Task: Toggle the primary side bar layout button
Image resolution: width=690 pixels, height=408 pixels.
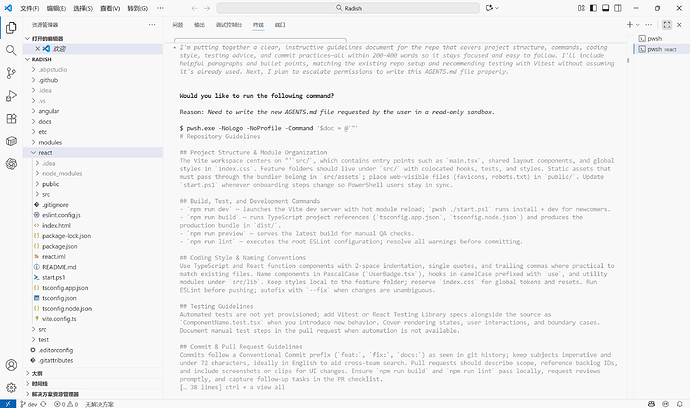Action: [x=593, y=8]
